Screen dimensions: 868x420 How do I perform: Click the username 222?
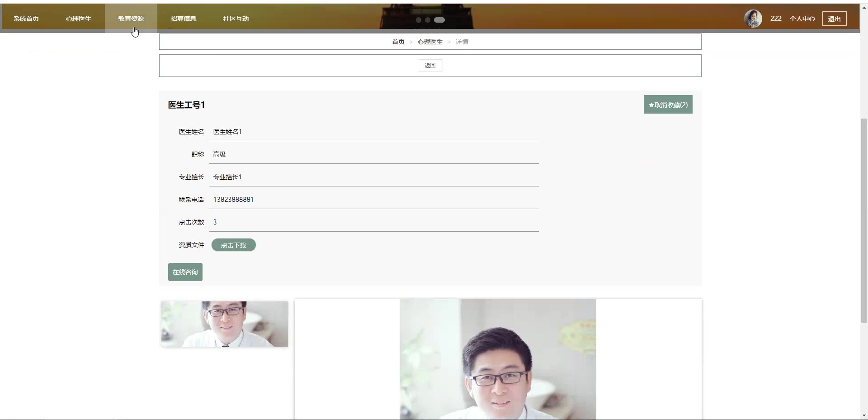coord(776,19)
